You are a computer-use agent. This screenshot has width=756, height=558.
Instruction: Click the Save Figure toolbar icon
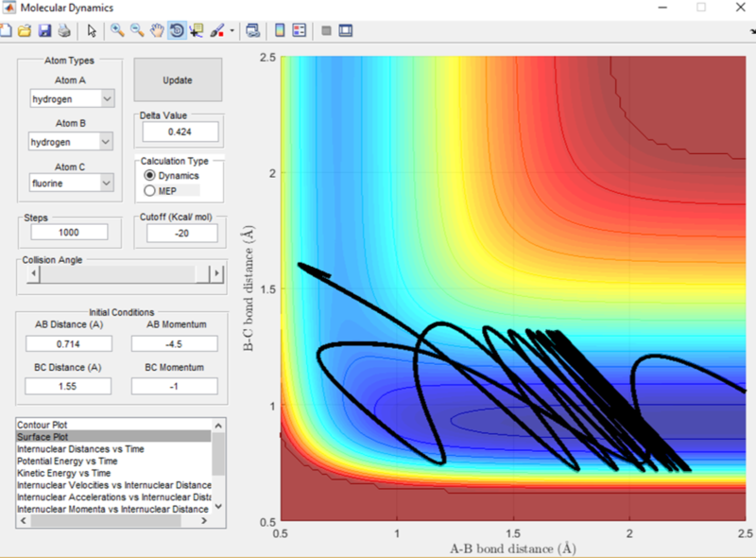[x=44, y=30]
